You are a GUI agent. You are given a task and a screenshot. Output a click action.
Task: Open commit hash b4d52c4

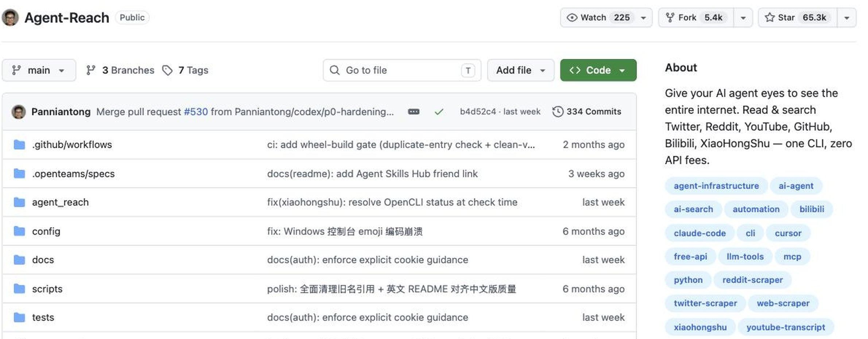coord(478,112)
